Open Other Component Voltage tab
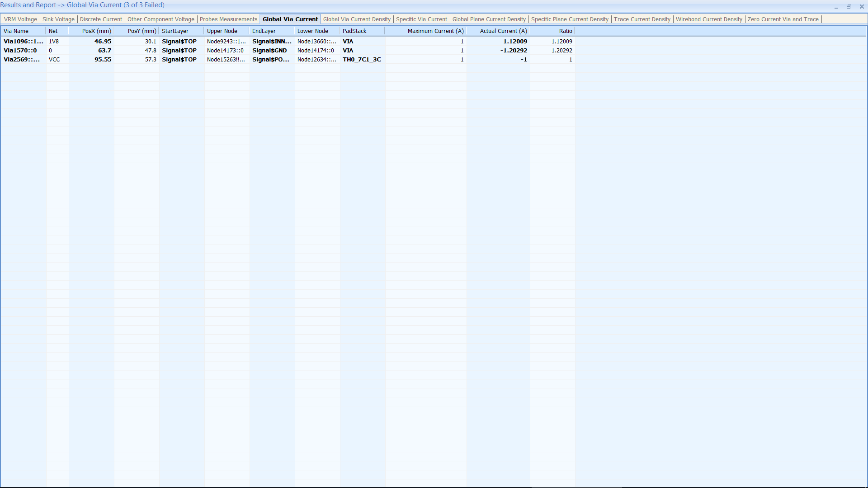Image resolution: width=868 pixels, height=488 pixels. pos(160,19)
